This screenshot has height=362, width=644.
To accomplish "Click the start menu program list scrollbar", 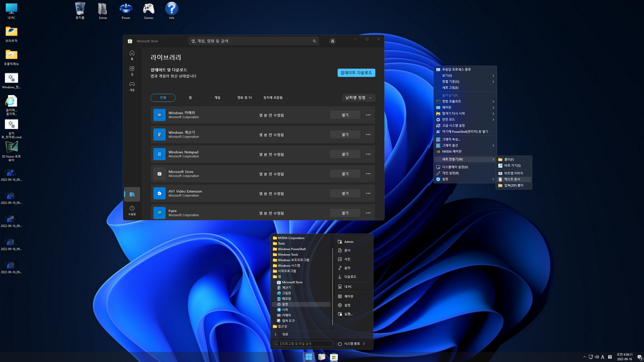I will [x=332, y=287].
